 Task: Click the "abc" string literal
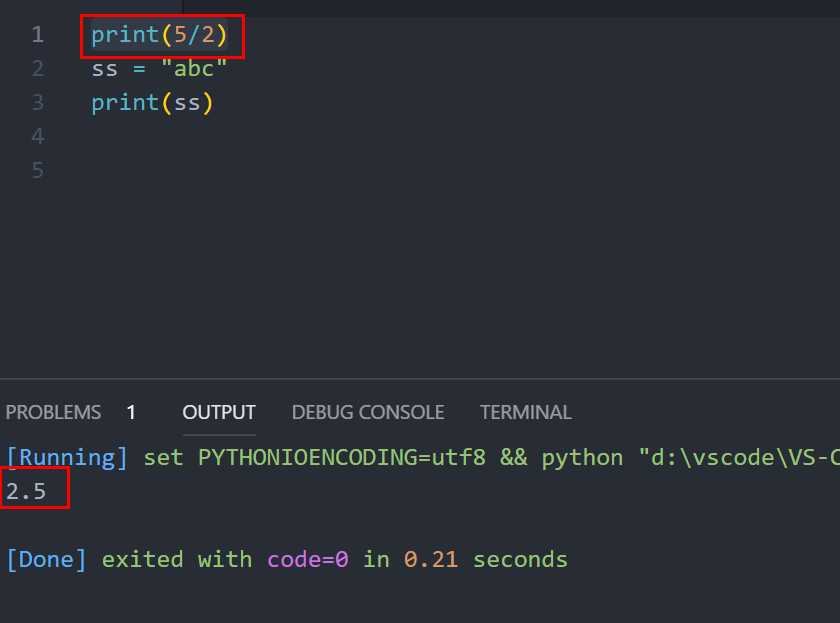[194, 69]
